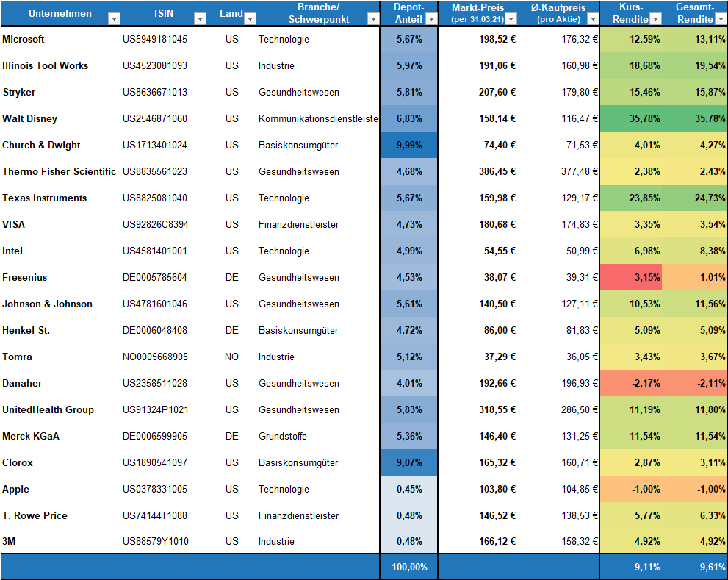Select the Markt-Preis (per 31.03.21) header
This screenshot has width=728, height=580.
tap(477, 13)
